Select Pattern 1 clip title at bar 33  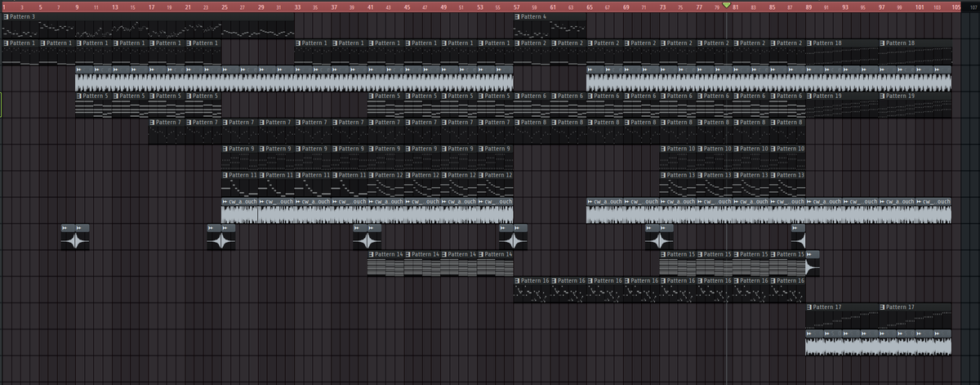pyautogui.click(x=314, y=43)
